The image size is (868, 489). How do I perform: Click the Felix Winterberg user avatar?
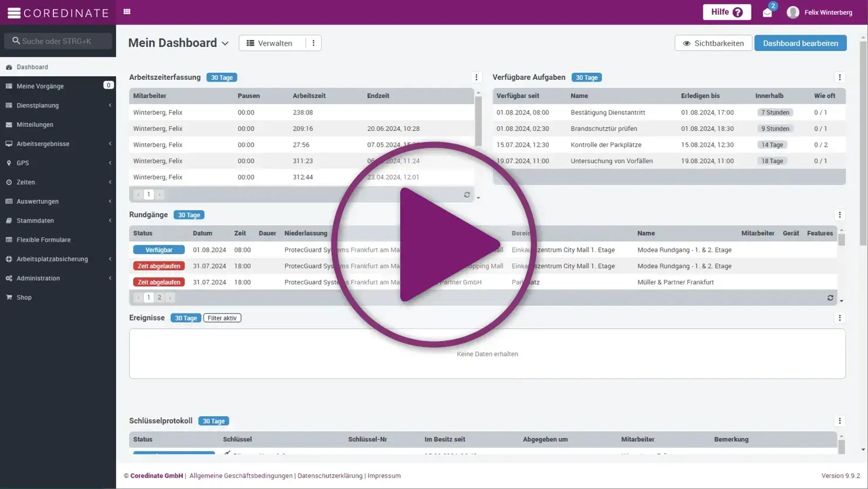tap(793, 12)
